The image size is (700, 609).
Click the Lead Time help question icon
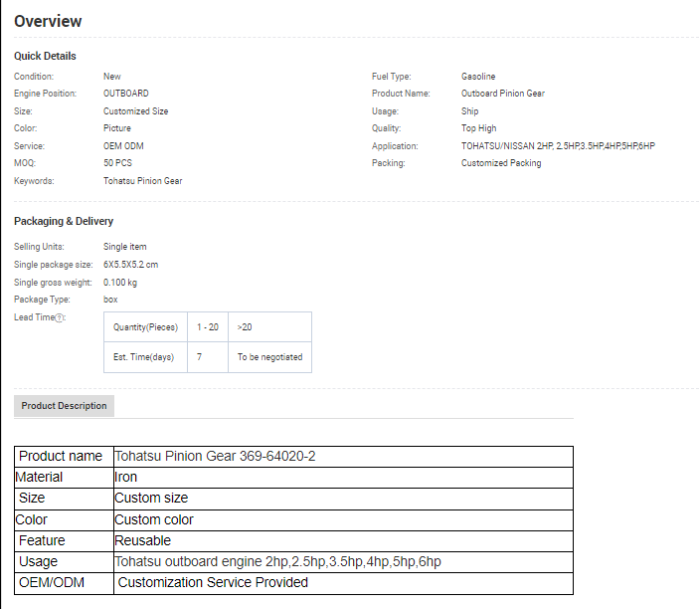(x=60, y=317)
